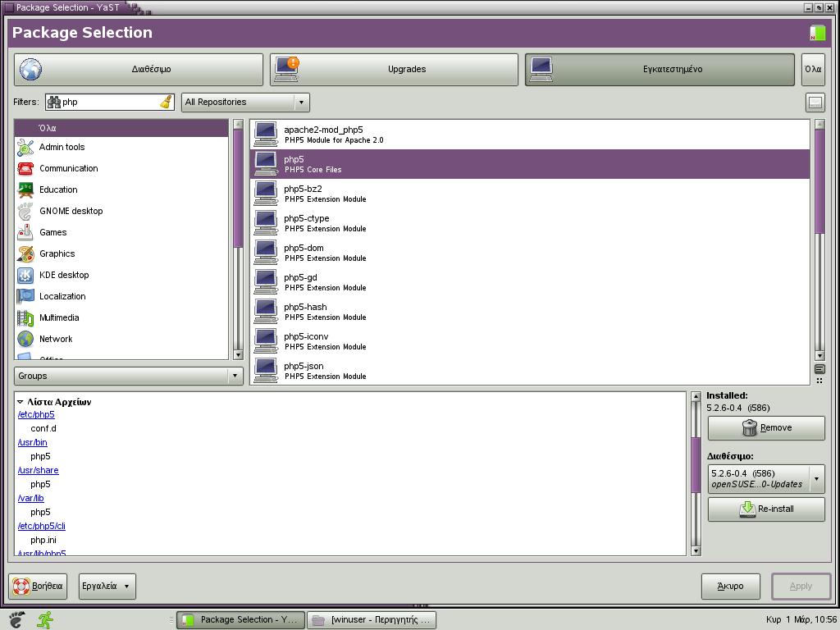
Task: Open the available version dropdown 5.2.6-0.4
Action: (x=766, y=478)
